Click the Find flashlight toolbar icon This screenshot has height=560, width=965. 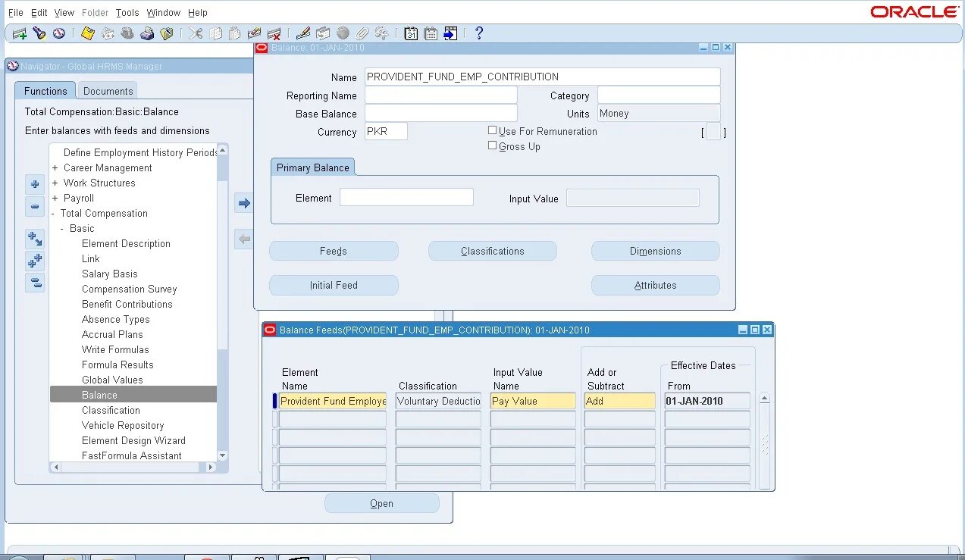(x=39, y=33)
